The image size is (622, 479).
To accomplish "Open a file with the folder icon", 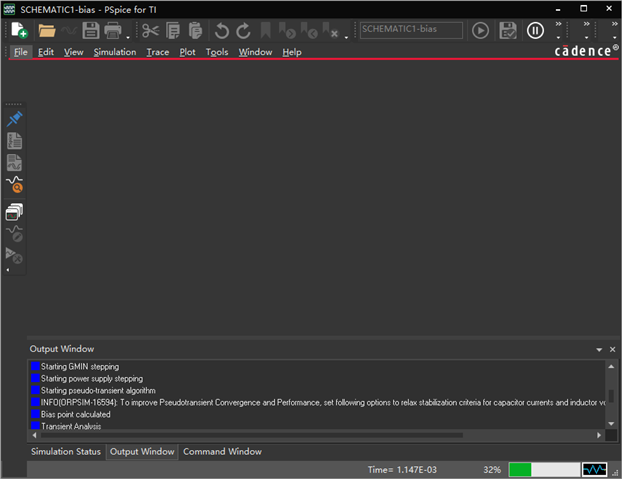I will pos(47,31).
